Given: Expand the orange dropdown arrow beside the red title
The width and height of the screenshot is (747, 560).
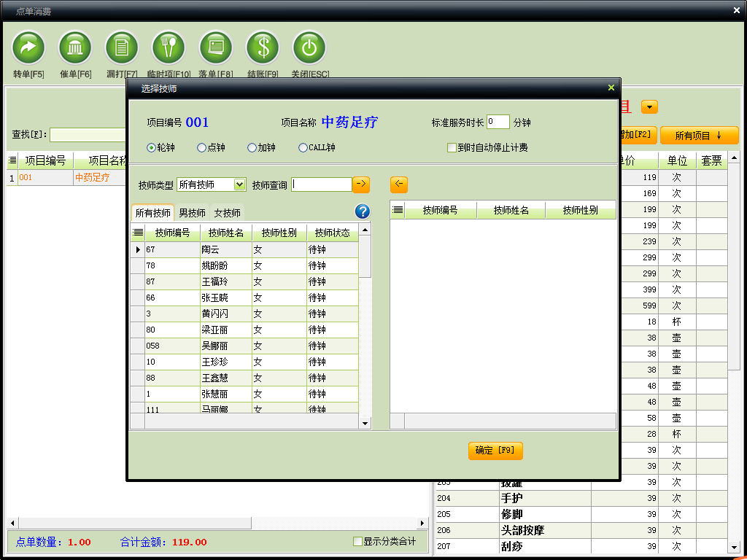Looking at the screenshot, I should (x=649, y=106).
